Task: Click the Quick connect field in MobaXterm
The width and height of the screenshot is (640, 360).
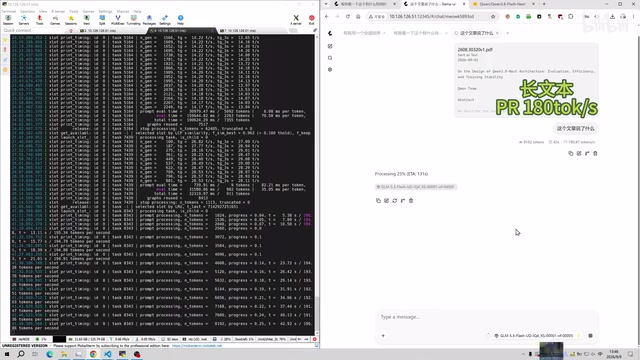Action: [x=32, y=30]
